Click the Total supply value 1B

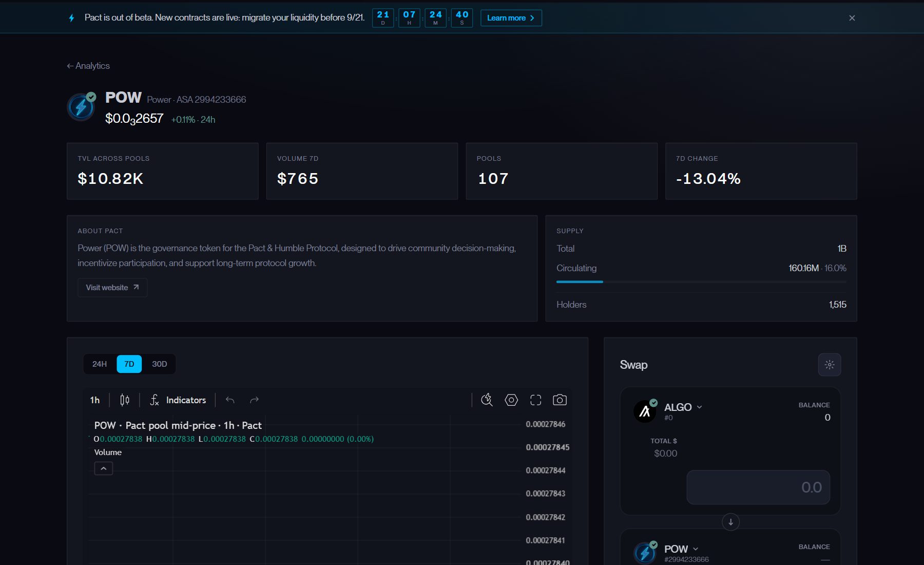842,249
